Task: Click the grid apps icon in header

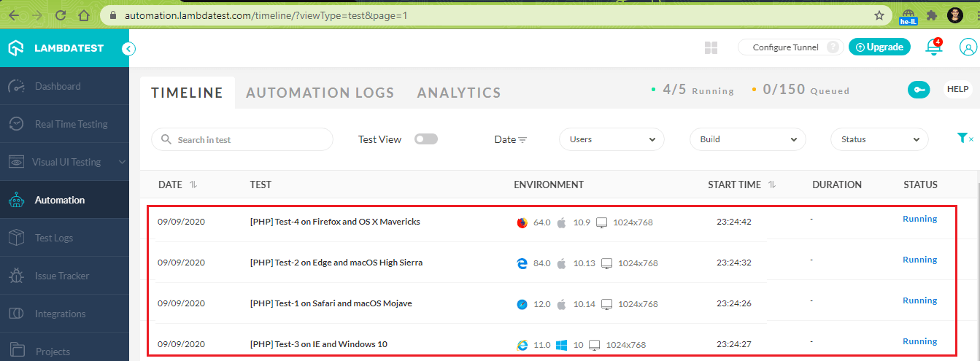Action: pyautogui.click(x=711, y=48)
